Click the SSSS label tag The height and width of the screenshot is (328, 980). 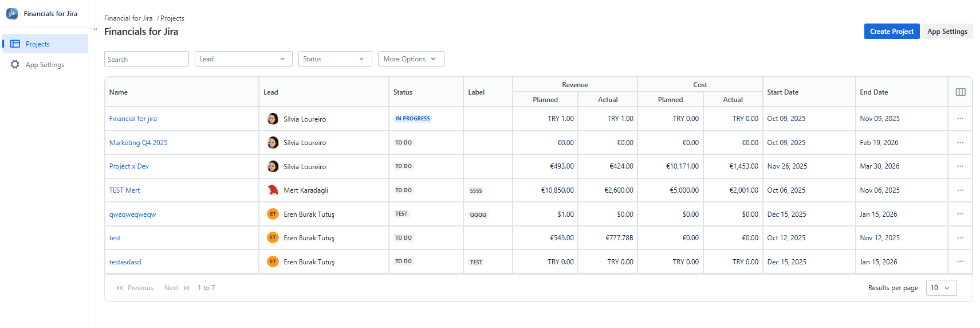click(x=476, y=191)
